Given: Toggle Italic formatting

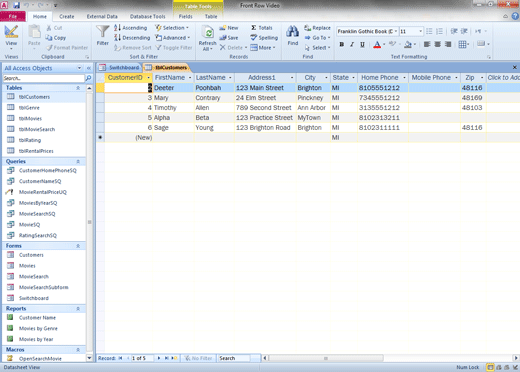Looking at the screenshot, I should pos(352,44).
